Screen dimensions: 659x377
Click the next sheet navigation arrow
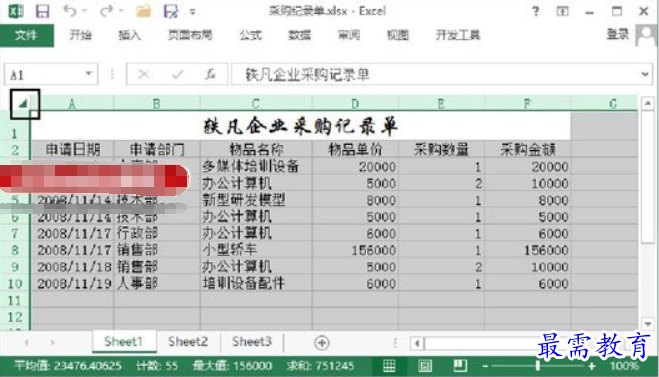[53, 343]
